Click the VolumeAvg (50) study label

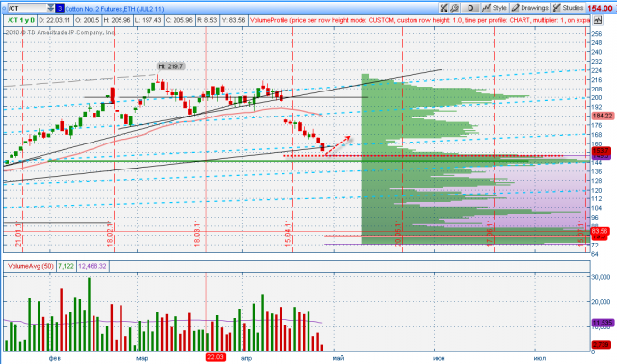(30, 266)
